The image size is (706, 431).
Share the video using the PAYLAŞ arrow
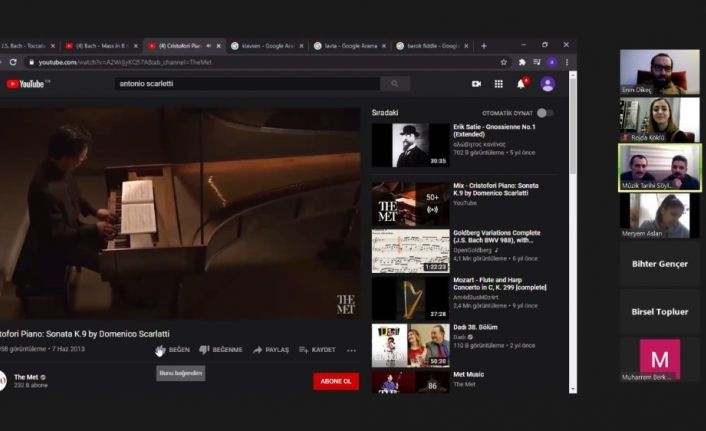click(258, 350)
